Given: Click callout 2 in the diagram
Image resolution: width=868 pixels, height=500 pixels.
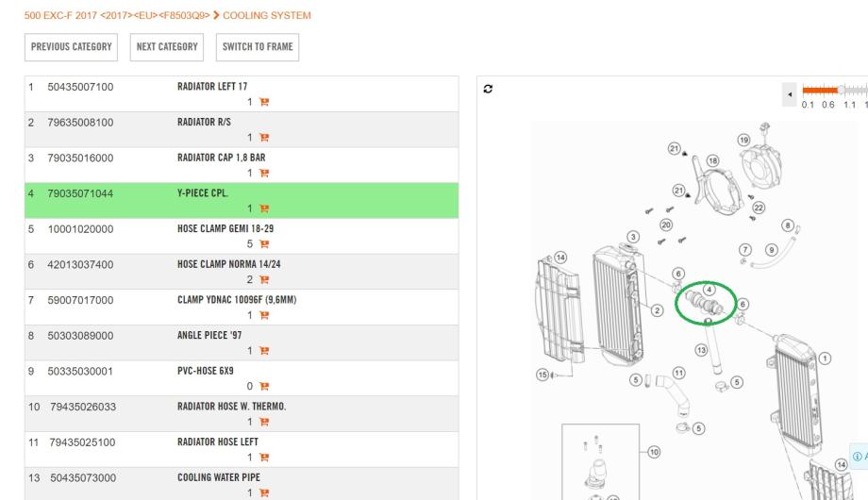Looking at the screenshot, I should pos(657,310).
